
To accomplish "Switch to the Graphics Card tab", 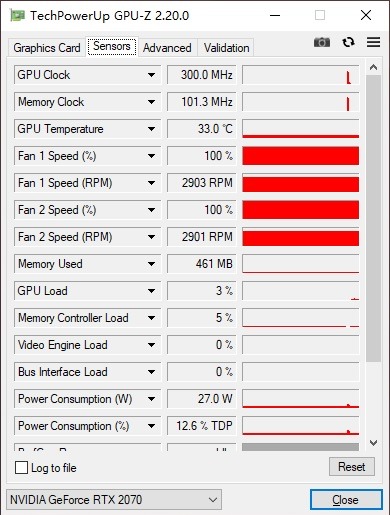I will click(x=47, y=48).
